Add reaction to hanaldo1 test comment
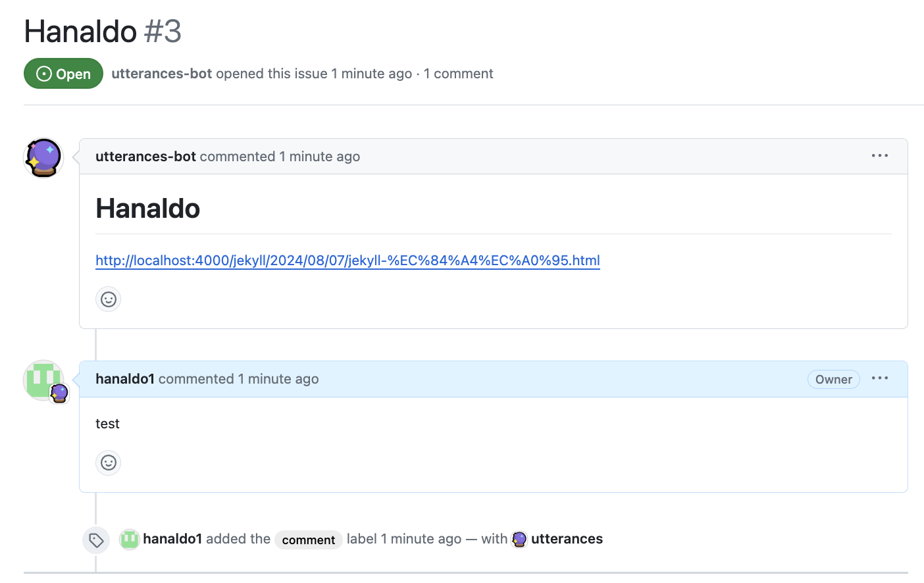 click(109, 463)
